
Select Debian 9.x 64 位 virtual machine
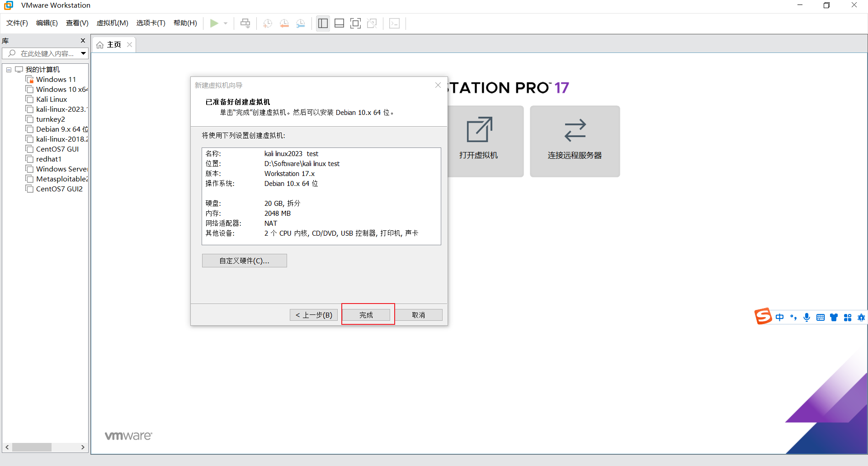tap(62, 129)
